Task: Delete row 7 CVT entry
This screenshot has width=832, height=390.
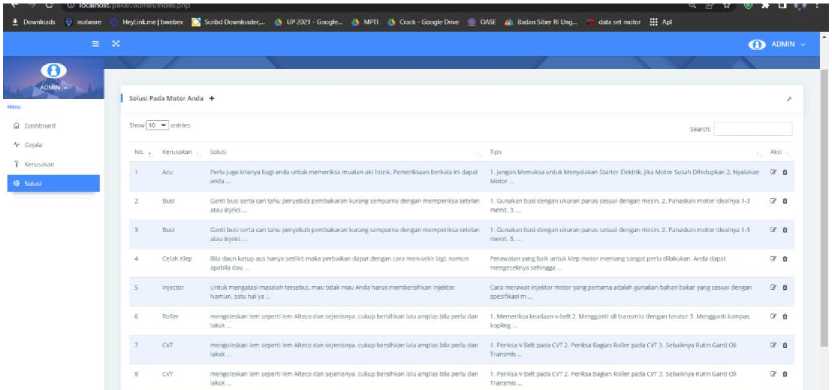Action: 785,345
